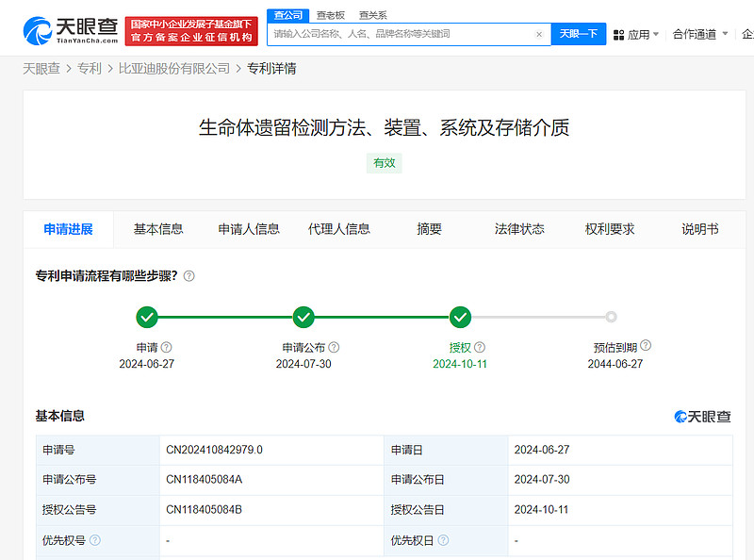The height and width of the screenshot is (560, 754).
Task: Click the 申请号 label cell
Action: [98, 450]
